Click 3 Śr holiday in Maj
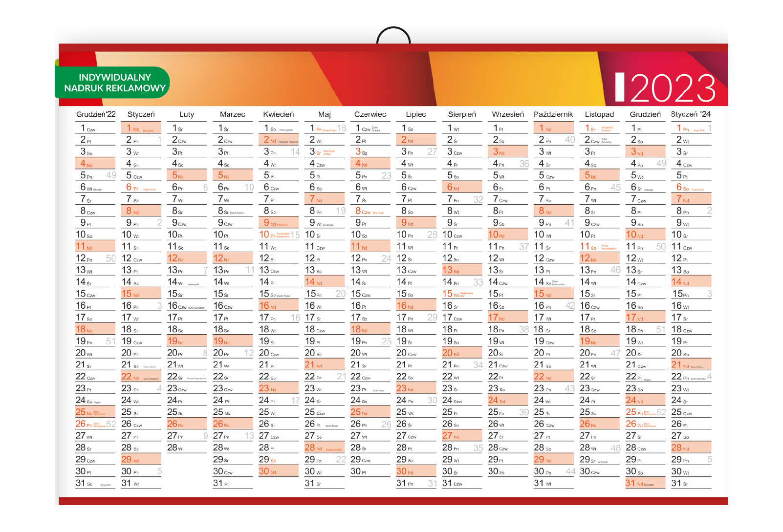The width and height of the screenshot is (783, 532). [325, 152]
